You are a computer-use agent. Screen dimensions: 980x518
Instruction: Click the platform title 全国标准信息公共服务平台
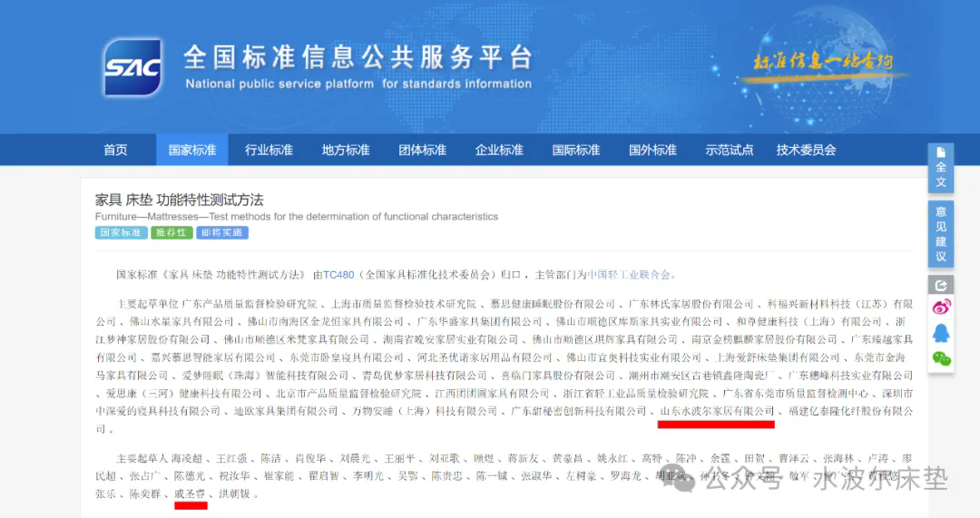click(358, 57)
